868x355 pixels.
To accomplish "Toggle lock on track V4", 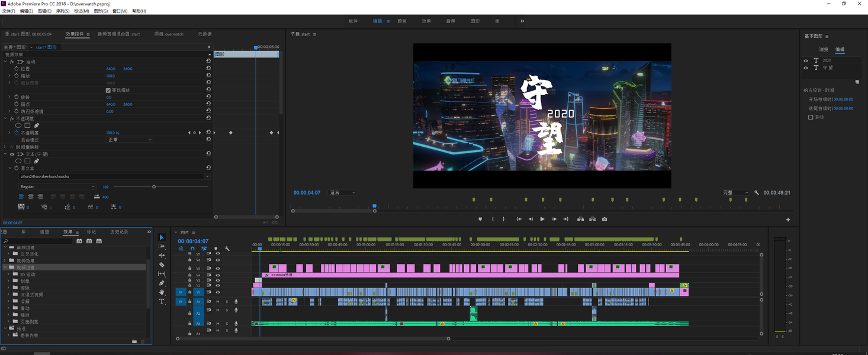I will (190, 275).
